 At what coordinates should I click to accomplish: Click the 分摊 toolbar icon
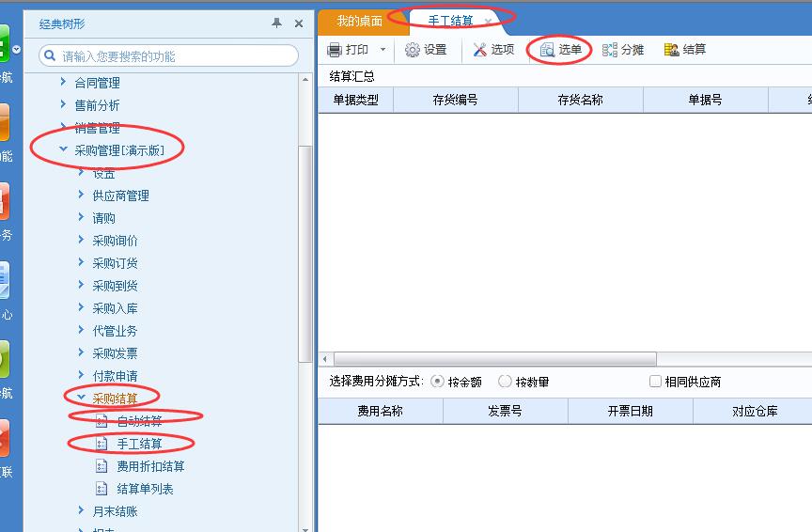click(x=610, y=50)
